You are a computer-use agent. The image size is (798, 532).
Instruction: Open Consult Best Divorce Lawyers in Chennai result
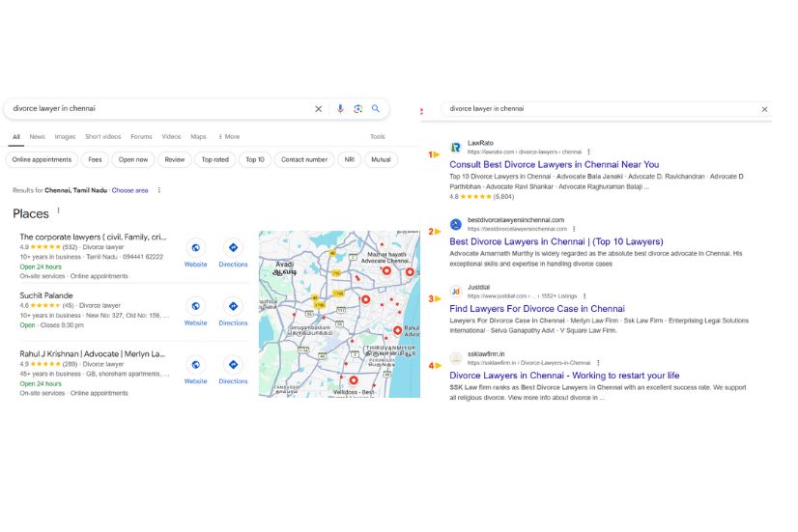tap(555, 165)
